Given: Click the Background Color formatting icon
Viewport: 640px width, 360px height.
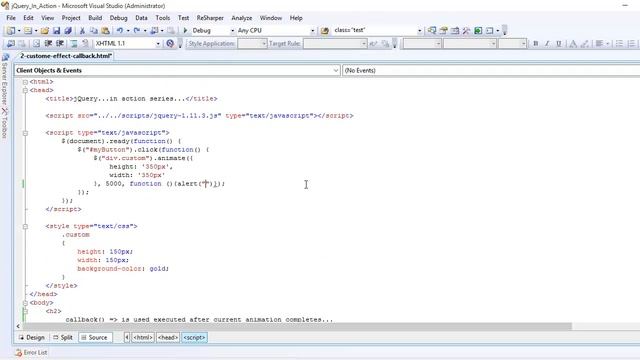Looking at the screenshot, I should point(584,43).
